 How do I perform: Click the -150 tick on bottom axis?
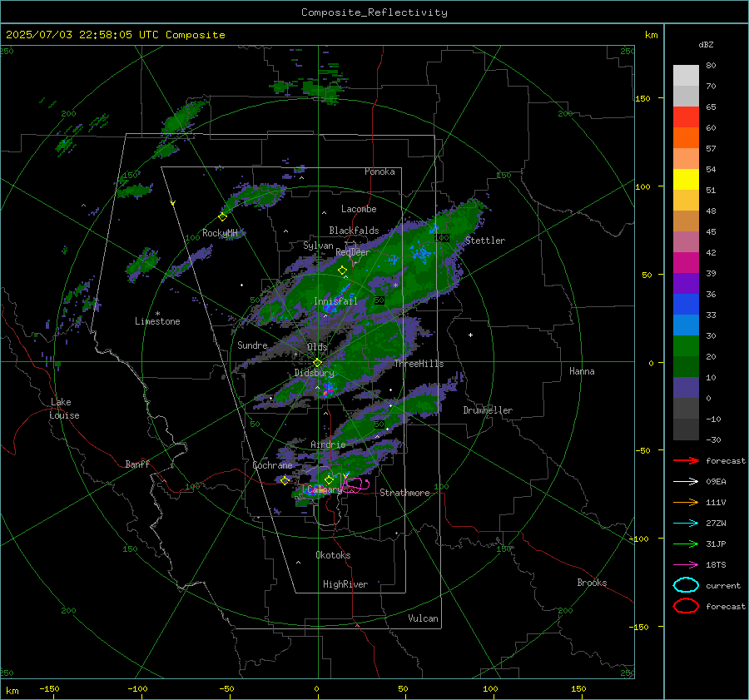tap(49, 688)
